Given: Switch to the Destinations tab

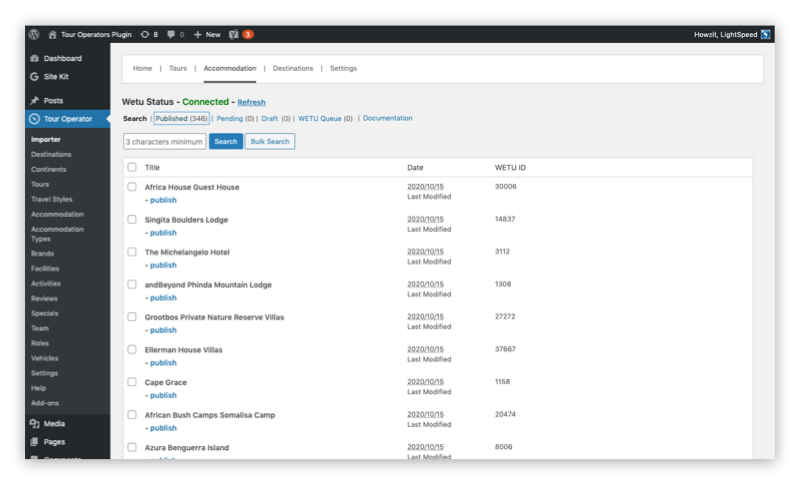Looking at the screenshot, I should [x=293, y=68].
